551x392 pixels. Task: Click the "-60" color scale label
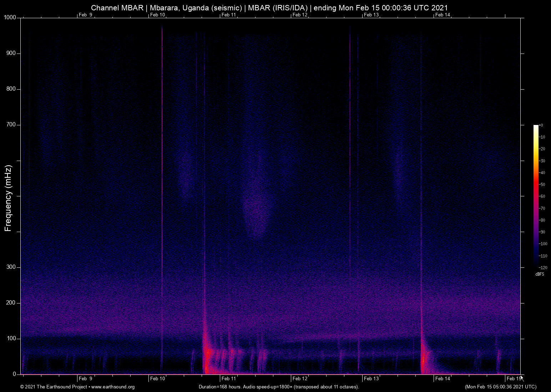tap(542, 196)
